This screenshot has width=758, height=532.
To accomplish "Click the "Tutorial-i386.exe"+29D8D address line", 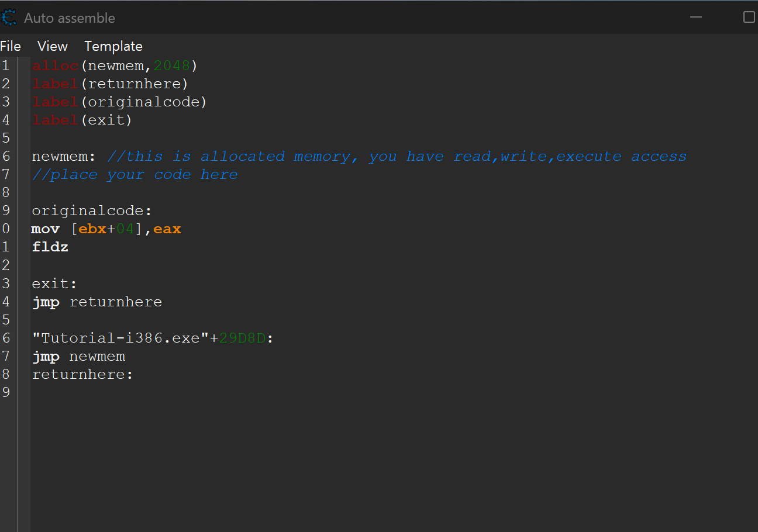I will [153, 338].
